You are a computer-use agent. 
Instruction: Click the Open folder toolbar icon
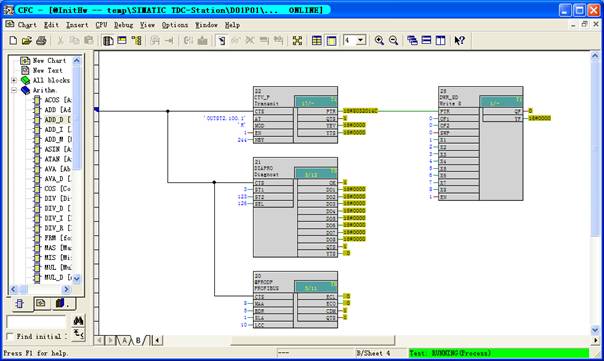tap(27, 40)
